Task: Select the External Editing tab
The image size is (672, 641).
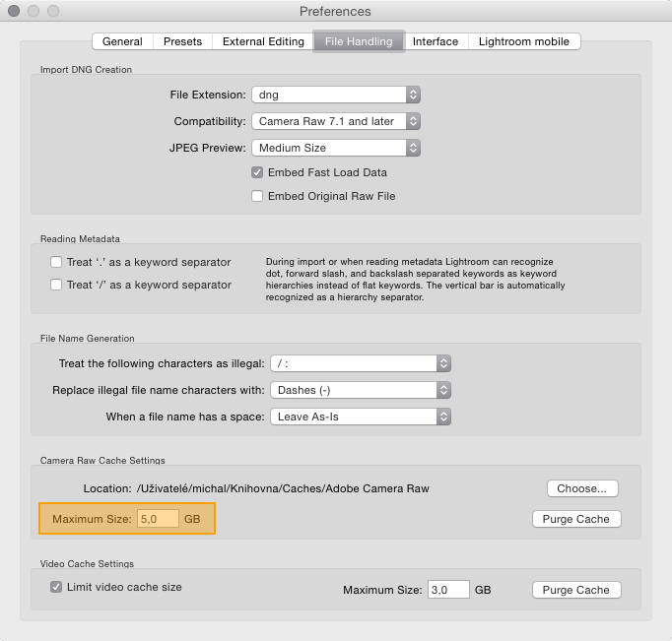Action: tap(263, 41)
